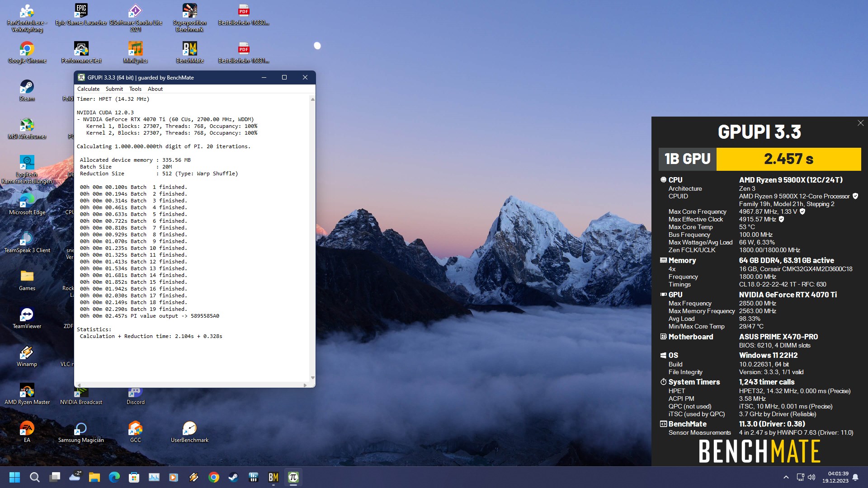Click 'ASUS PRIME X470-PRO' motherboard text
868x488 pixels.
[x=778, y=337]
